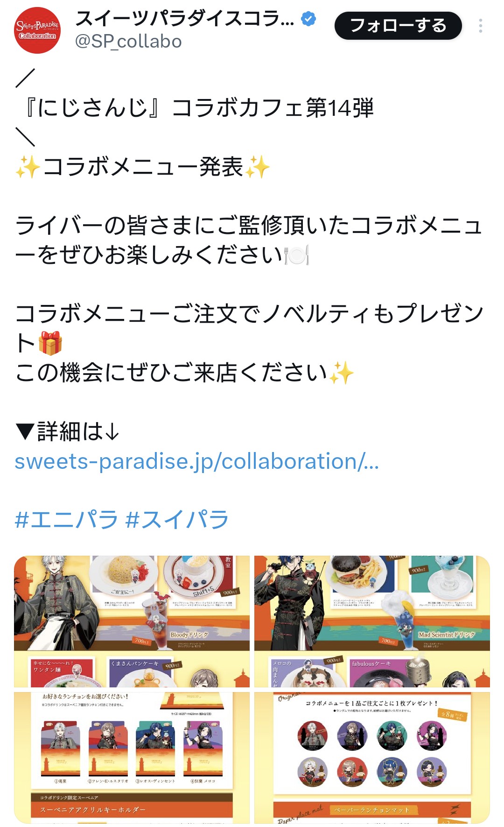The width and height of the screenshot is (504, 827).
Task: Open the sweets-paradise.jp collaboration link
Action: [196, 461]
